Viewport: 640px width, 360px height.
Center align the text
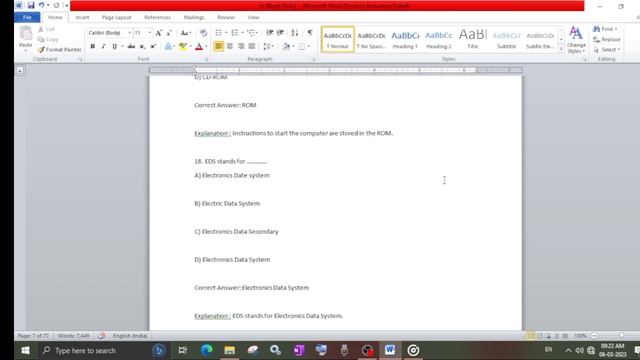(x=230, y=47)
